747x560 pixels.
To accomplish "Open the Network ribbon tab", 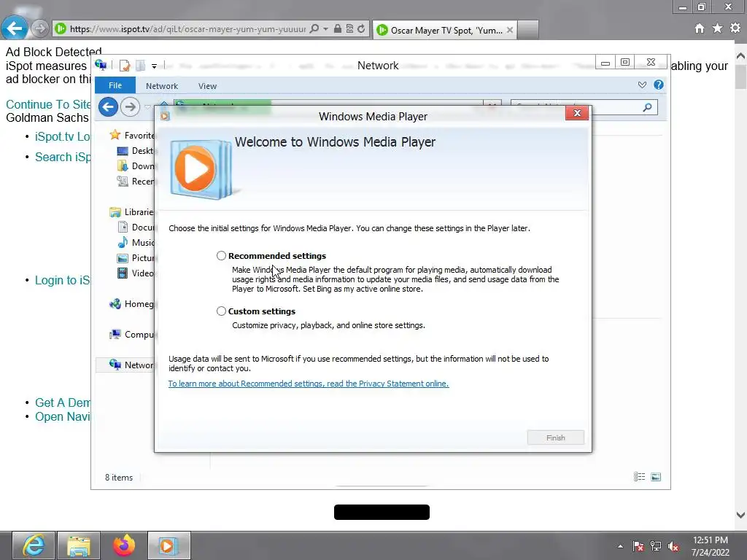I will [x=162, y=86].
